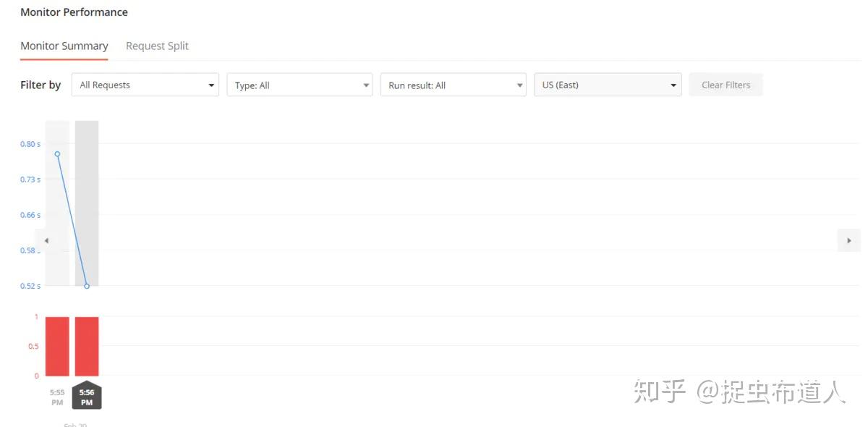This screenshot has height=427, width=868.
Task: Select the first response time data point
Action: coord(57,154)
